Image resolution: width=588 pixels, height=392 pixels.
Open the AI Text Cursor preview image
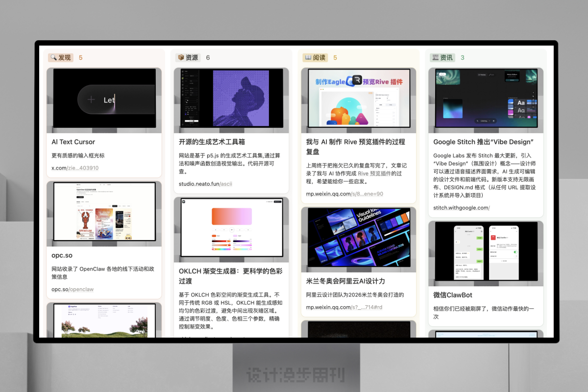click(104, 100)
